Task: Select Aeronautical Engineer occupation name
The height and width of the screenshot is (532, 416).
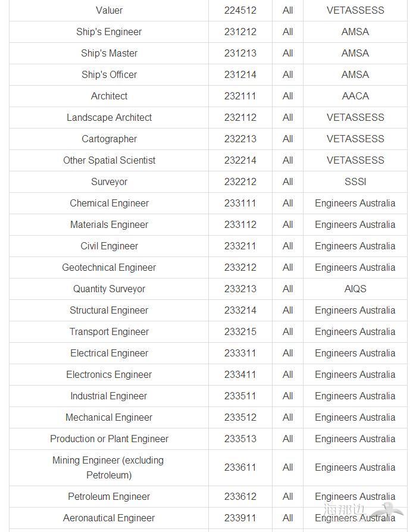Action: point(109,518)
